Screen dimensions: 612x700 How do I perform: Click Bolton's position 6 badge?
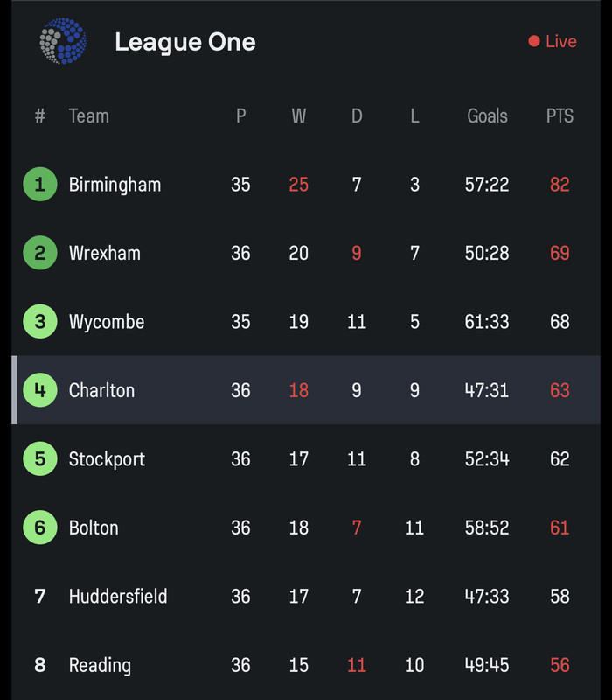pos(39,528)
